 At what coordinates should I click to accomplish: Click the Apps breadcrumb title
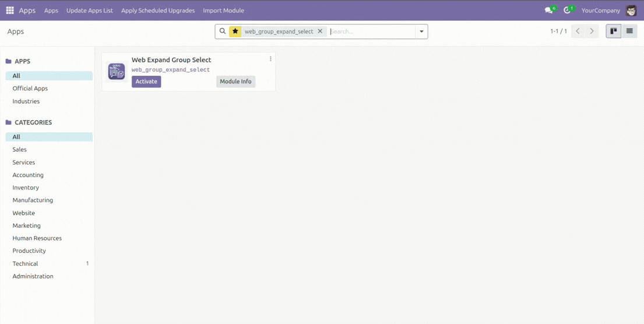click(16, 31)
